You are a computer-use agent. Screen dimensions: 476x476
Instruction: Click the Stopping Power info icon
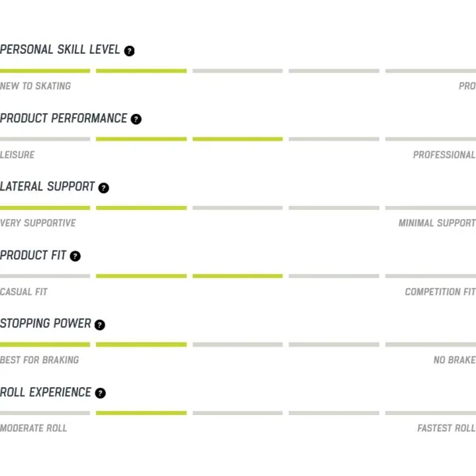click(100, 325)
